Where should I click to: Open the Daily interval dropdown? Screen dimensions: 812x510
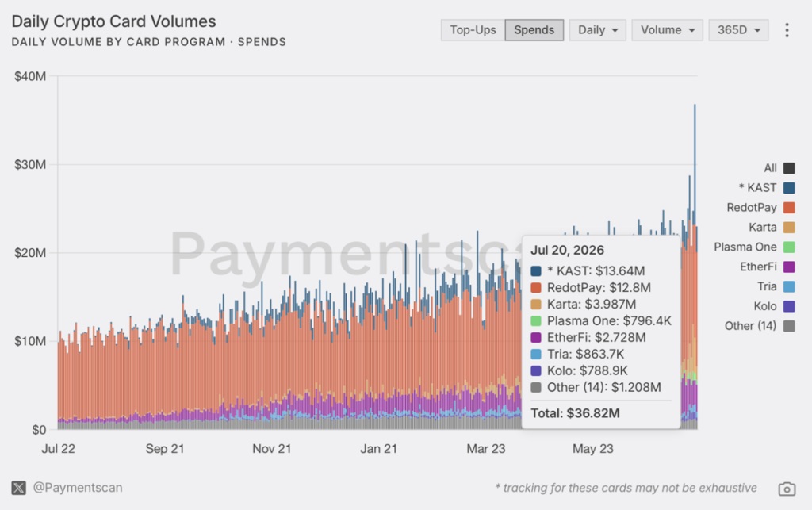click(x=598, y=30)
